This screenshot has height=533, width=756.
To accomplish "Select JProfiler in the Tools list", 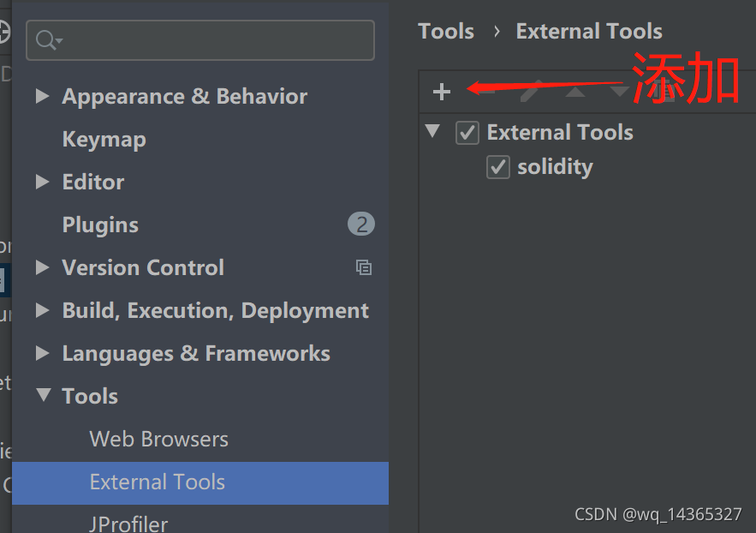I will 128,523.
